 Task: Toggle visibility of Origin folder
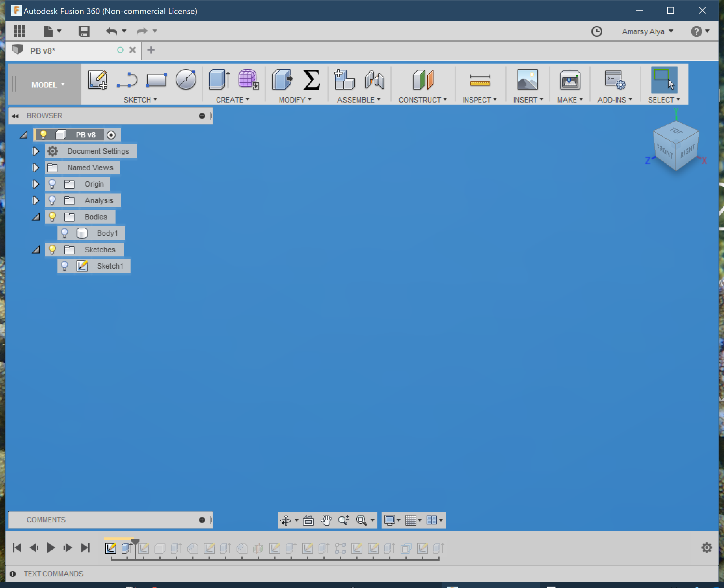click(x=53, y=184)
